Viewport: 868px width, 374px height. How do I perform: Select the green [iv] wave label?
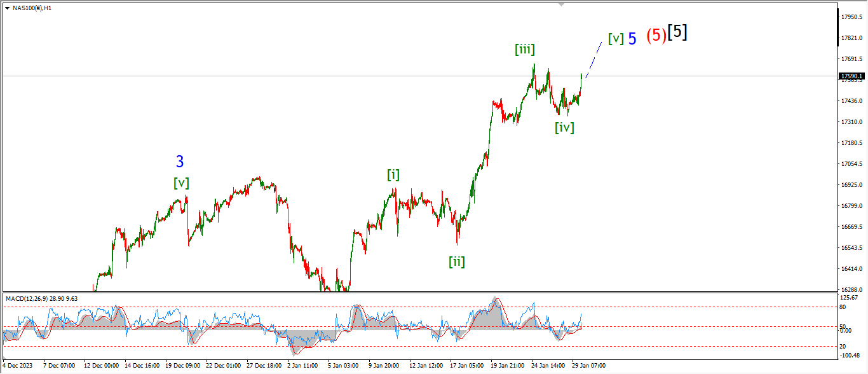[x=564, y=127]
